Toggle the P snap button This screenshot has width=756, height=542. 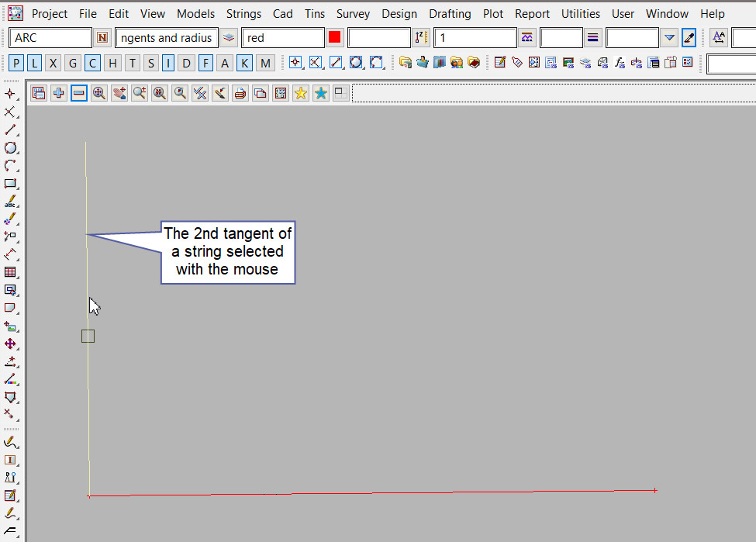17,64
